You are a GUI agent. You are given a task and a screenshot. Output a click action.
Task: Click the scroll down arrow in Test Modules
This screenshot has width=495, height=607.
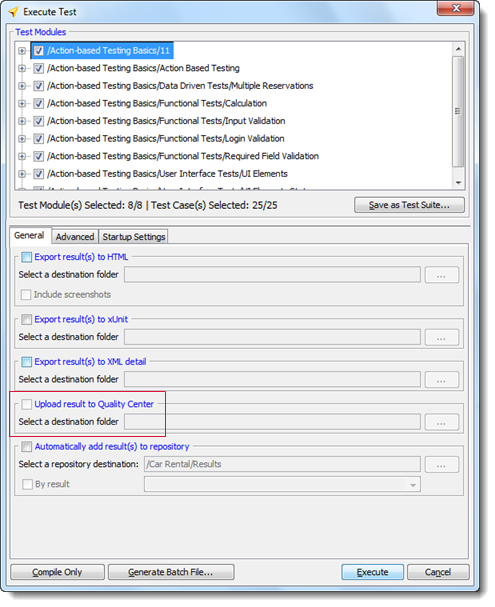[458, 182]
